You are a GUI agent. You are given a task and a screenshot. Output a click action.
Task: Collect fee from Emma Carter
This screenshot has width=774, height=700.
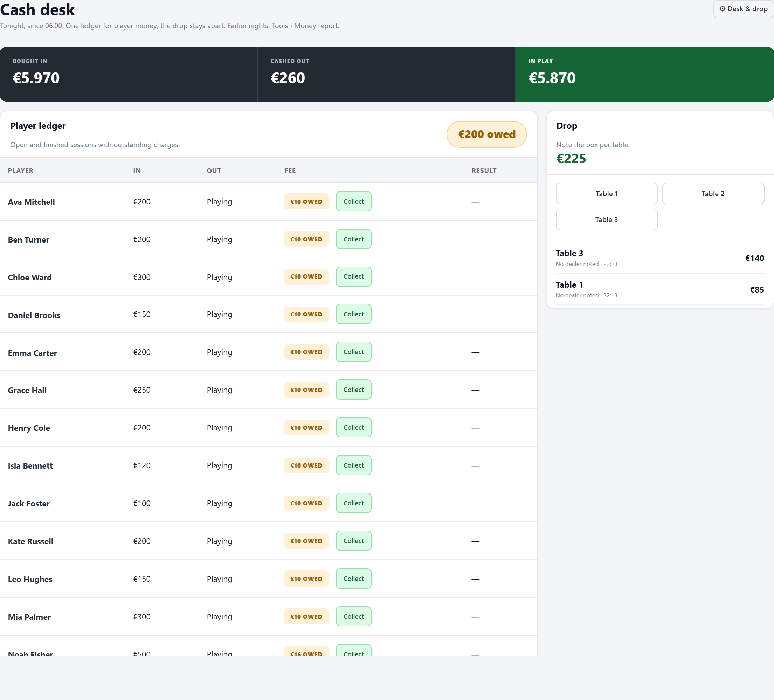353,352
